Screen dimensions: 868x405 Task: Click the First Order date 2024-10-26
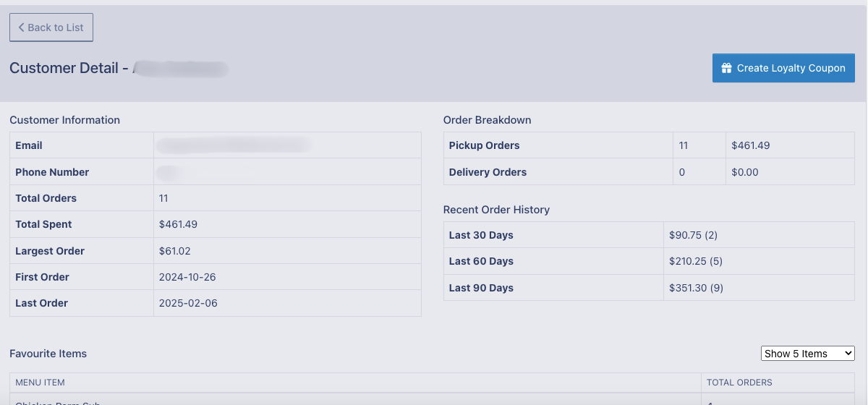[187, 277]
